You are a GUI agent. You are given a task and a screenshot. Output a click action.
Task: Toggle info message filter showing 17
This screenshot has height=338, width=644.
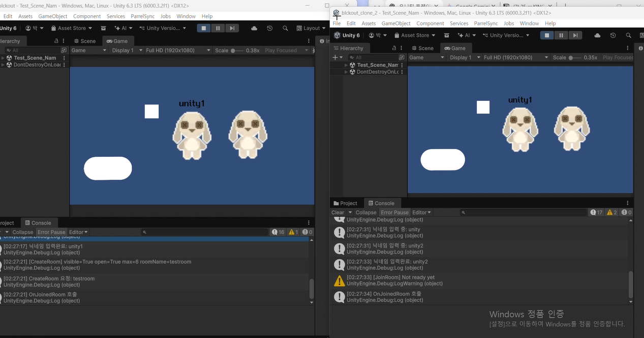click(596, 213)
